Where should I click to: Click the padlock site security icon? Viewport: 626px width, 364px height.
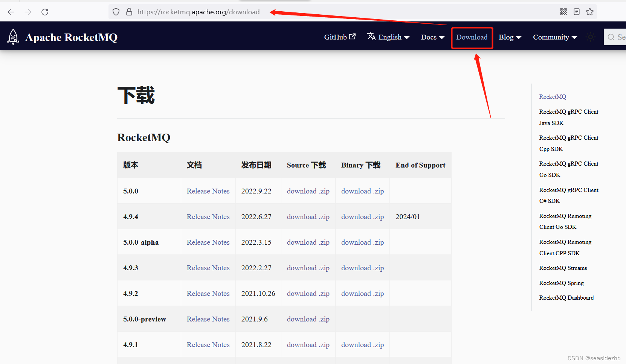(x=129, y=12)
